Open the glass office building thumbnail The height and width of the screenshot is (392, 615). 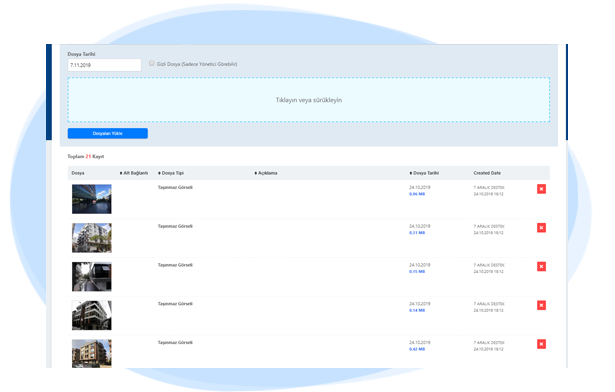pos(92,199)
